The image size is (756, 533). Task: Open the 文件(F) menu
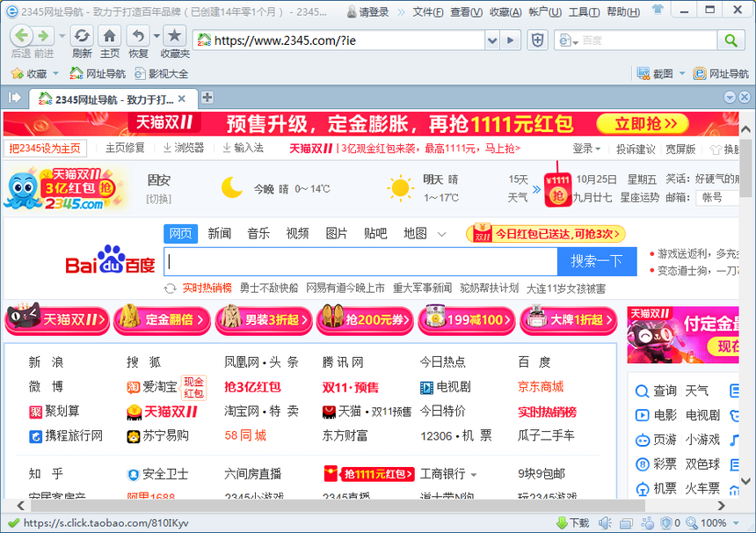(427, 12)
